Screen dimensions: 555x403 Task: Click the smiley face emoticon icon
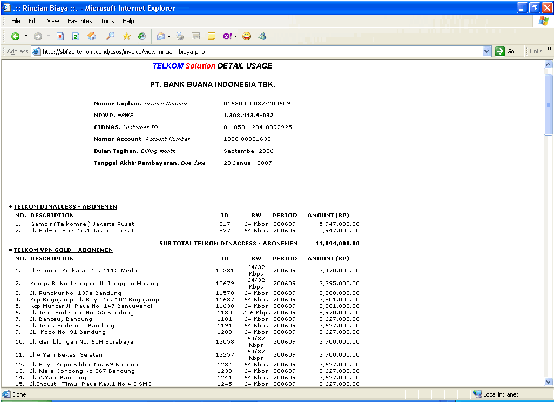point(247,36)
